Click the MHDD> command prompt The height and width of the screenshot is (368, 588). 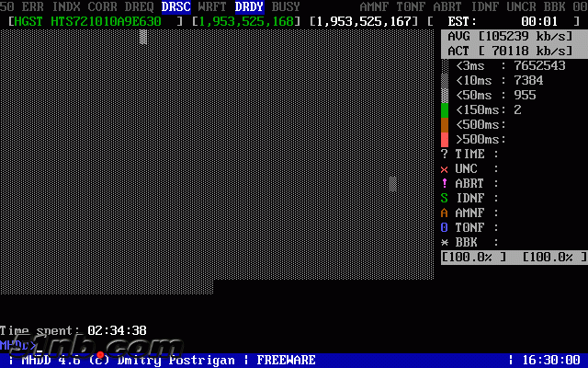pos(18,345)
